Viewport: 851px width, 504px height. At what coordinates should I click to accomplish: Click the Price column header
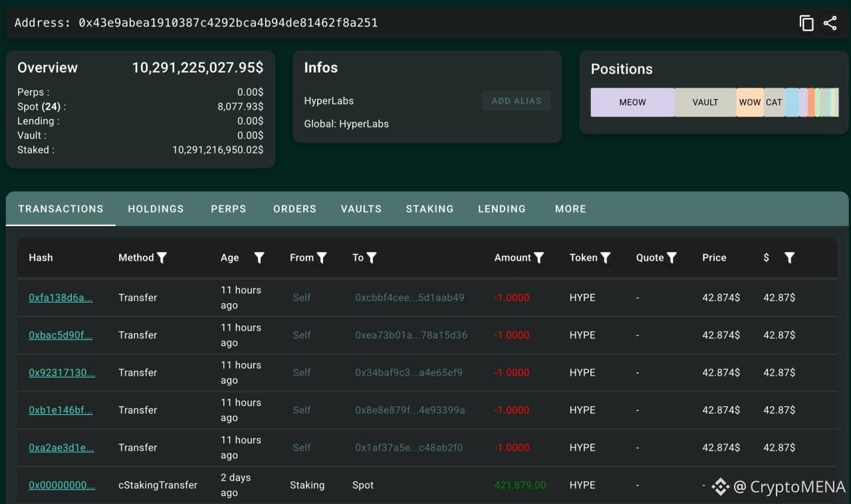pos(714,258)
